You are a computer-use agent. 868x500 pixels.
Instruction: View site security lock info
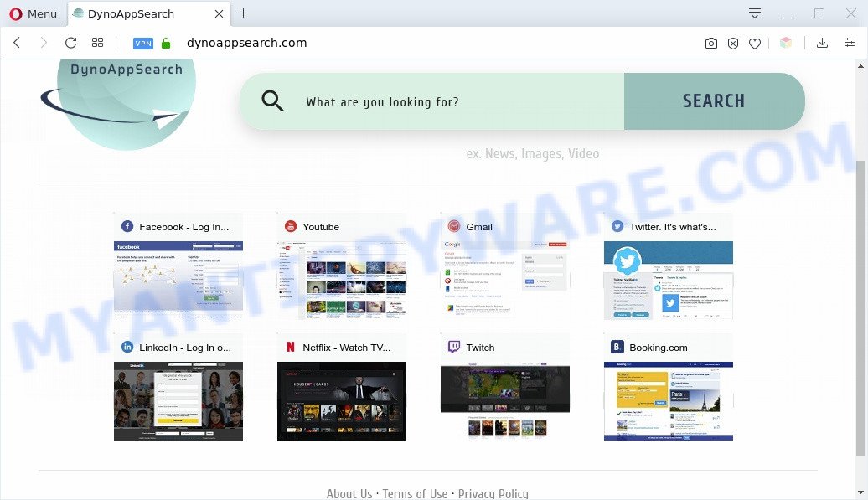pos(166,44)
